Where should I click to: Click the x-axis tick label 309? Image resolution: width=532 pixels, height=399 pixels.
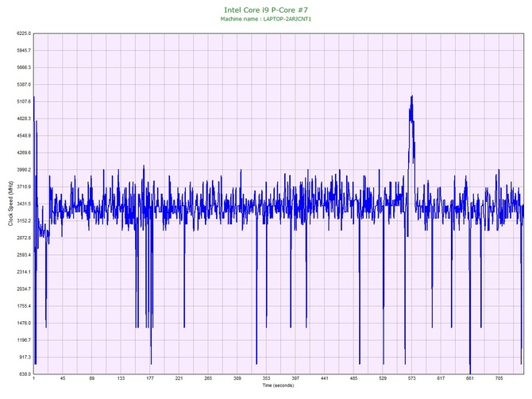237,378
